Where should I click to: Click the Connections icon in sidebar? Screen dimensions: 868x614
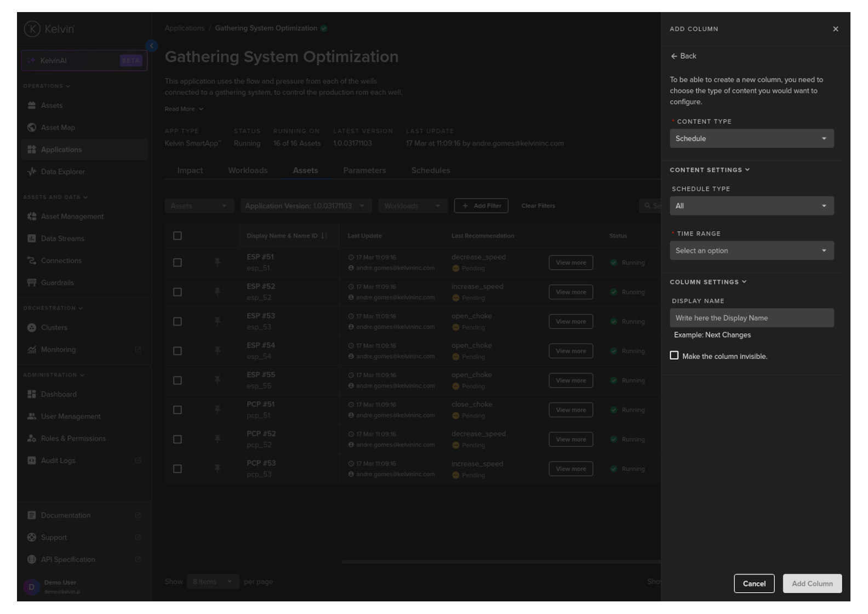(32, 261)
